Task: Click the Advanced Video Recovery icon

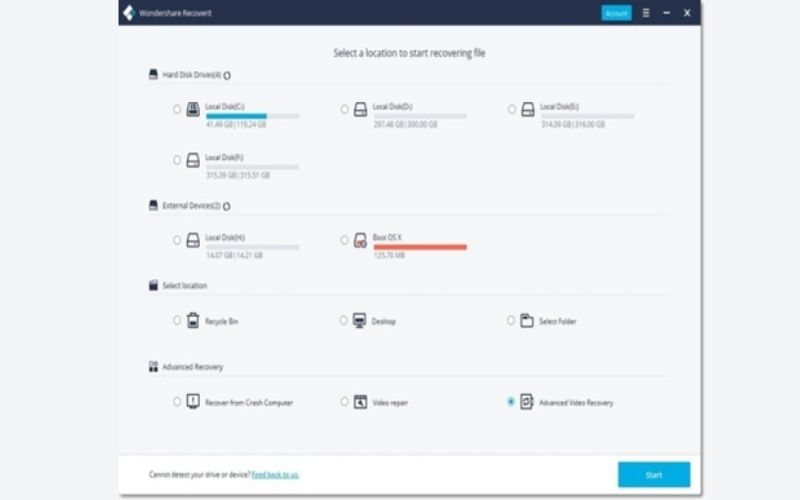Action: [527, 402]
